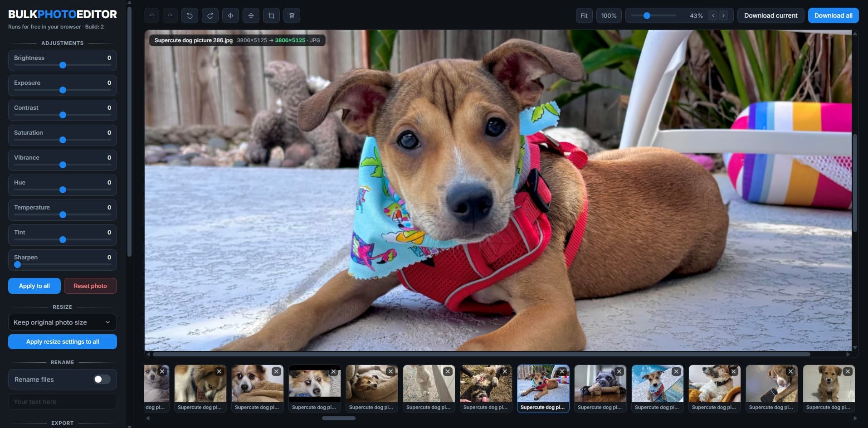Click the redo arrow icon in toolbar
The image size is (868, 428).
click(x=170, y=15)
